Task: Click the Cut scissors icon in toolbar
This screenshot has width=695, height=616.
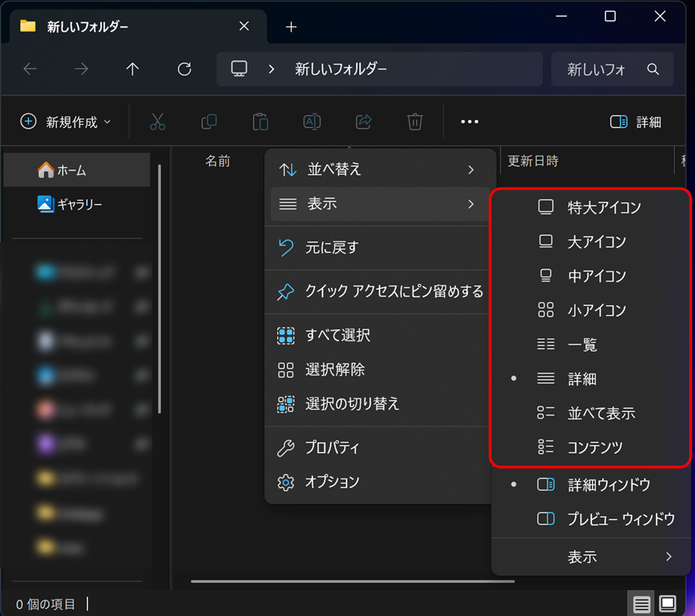Action: point(158,122)
